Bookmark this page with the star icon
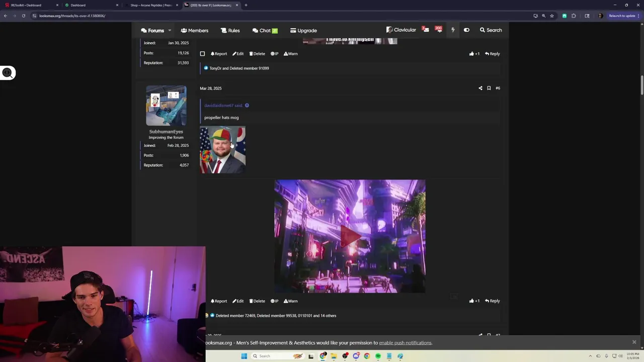Viewport: 644px width, 362px height. 552,16
